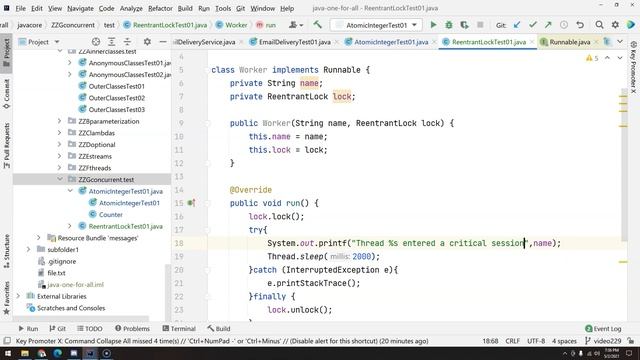Click the stop process icon

coord(480,25)
